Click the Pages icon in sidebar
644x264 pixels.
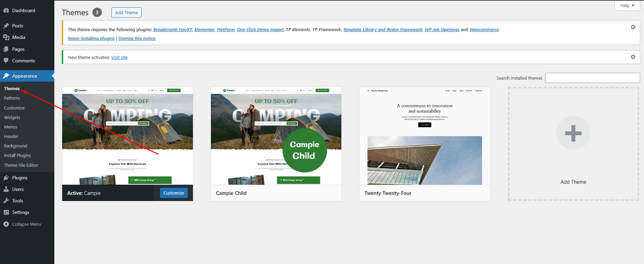pyautogui.click(x=6, y=49)
